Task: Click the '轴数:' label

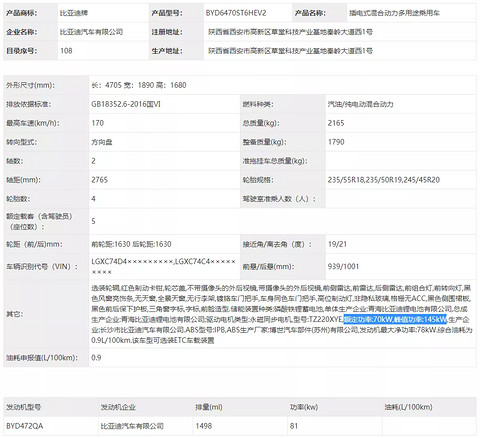Action: [15, 161]
